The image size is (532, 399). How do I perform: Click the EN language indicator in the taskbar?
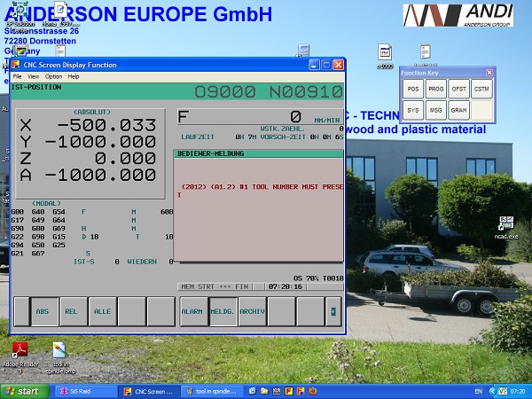(479, 392)
